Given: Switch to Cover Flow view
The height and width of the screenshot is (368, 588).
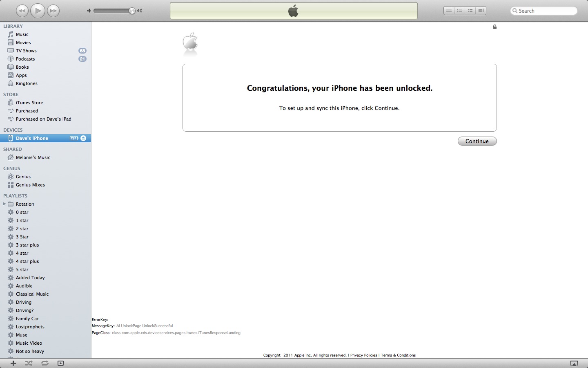Looking at the screenshot, I should [x=481, y=11].
